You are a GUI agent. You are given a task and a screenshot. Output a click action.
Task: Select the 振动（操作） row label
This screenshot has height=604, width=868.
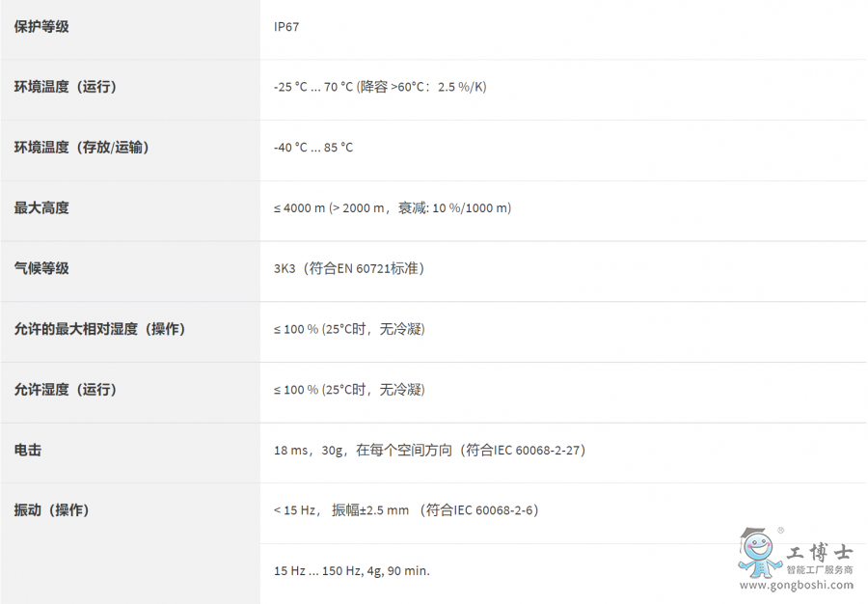51,509
